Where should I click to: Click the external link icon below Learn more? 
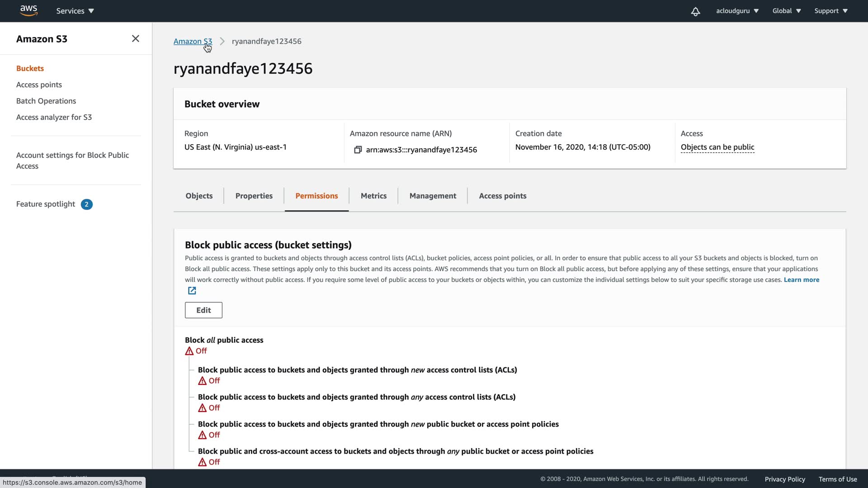192,291
